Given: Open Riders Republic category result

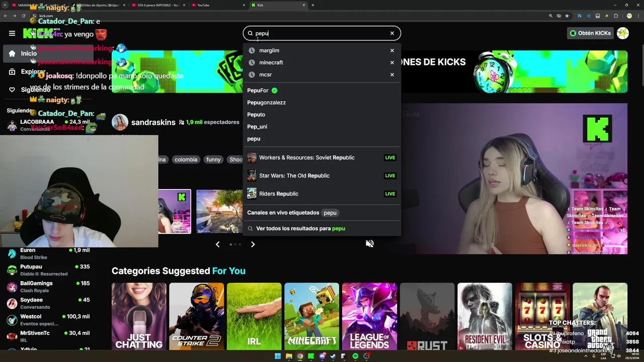Looking at the screenshot, I should [x=322, y=194].
